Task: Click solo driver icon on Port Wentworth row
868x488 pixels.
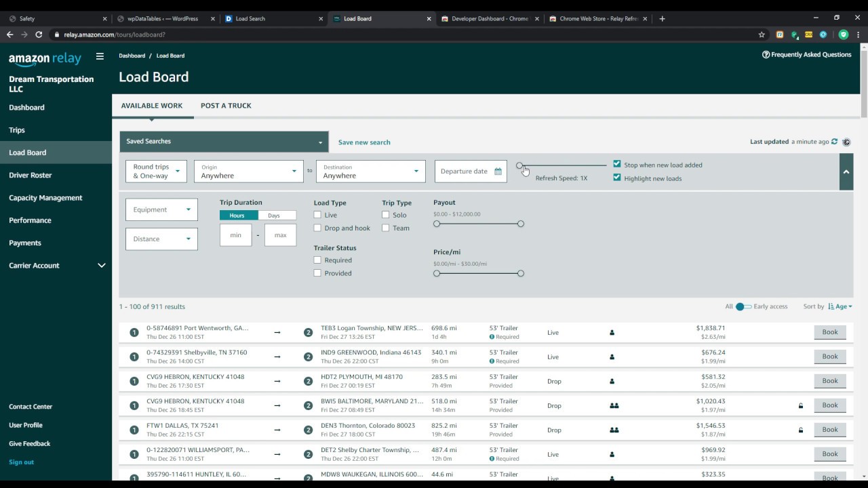Action: pyautogui.click(x=612, y=333)
